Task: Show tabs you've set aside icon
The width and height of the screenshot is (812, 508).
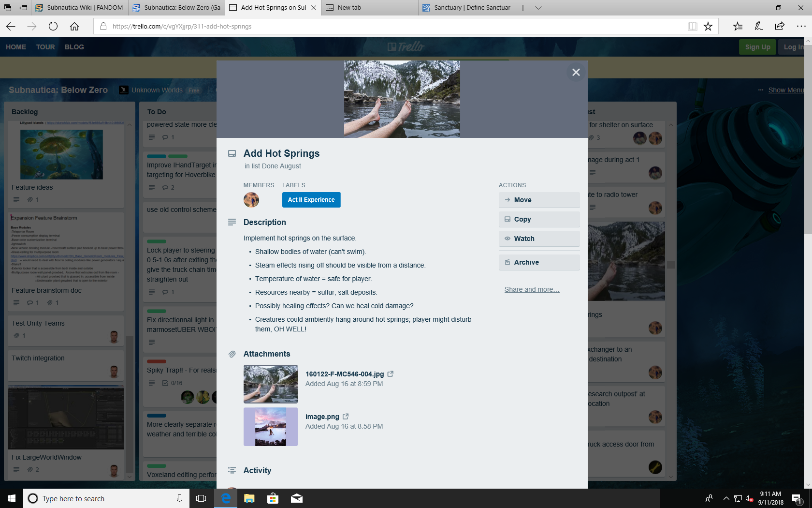Action: 8,8
